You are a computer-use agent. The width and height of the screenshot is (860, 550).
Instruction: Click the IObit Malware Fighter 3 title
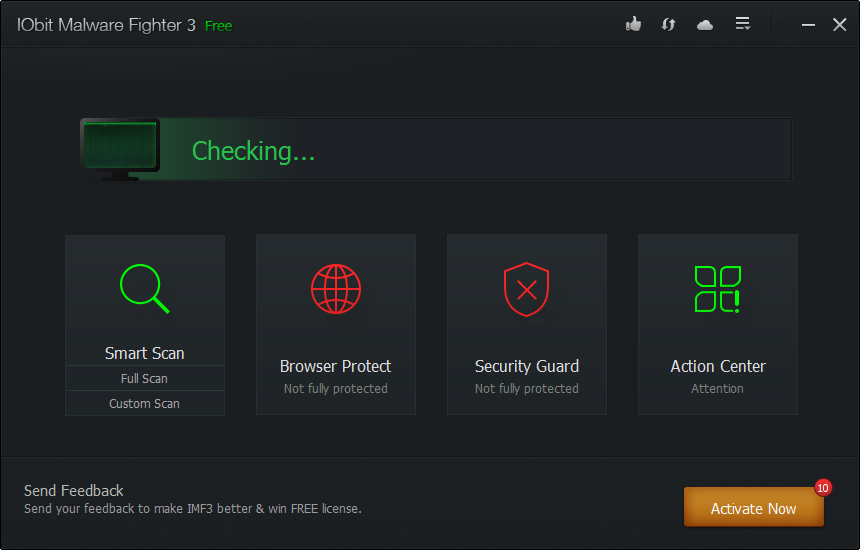pos(106,25)
